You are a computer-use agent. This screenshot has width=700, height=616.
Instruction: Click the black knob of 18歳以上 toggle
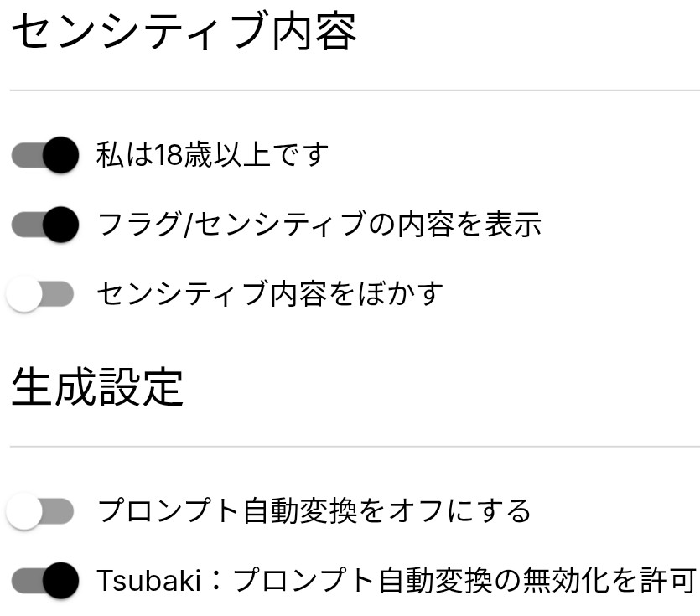[x=59, y=155]
